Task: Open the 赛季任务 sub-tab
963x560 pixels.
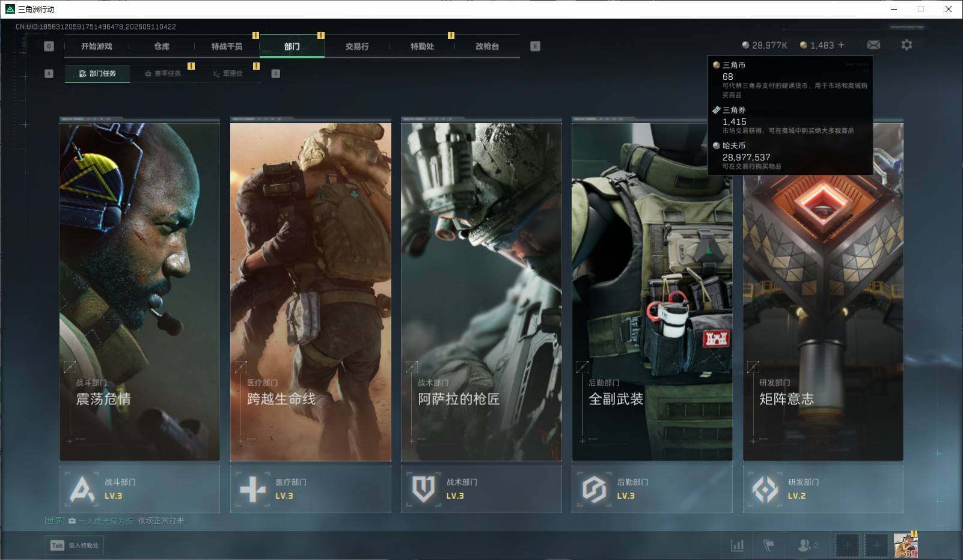Action: point(162,73)
